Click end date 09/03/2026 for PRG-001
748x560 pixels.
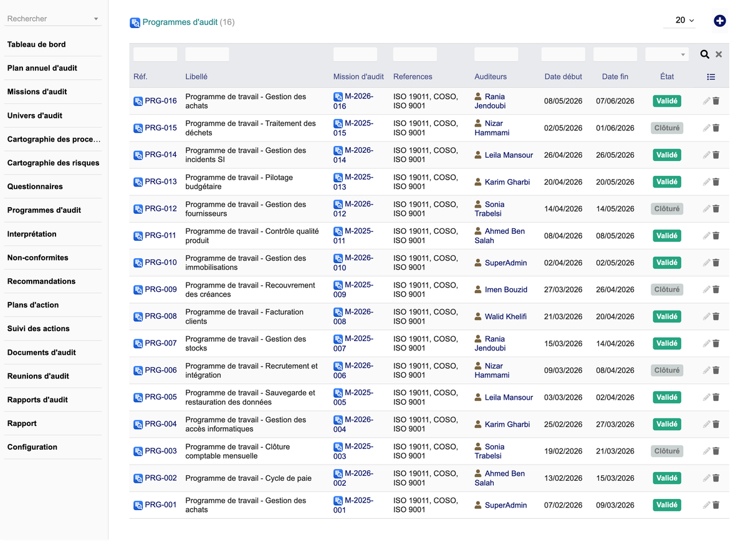[615, 505]
